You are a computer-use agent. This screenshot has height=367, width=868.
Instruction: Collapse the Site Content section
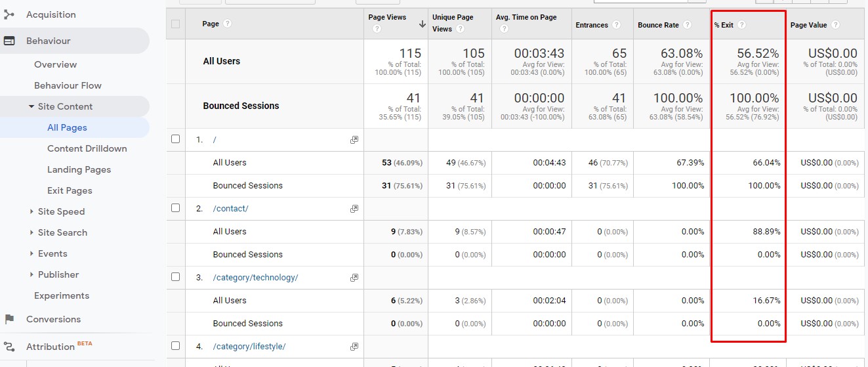click(x=31, y=106)
